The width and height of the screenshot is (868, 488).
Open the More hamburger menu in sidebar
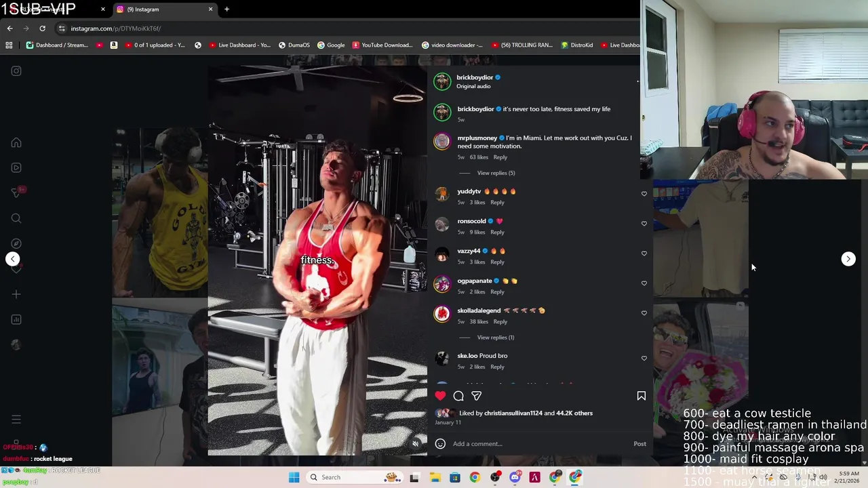point(16,420)
